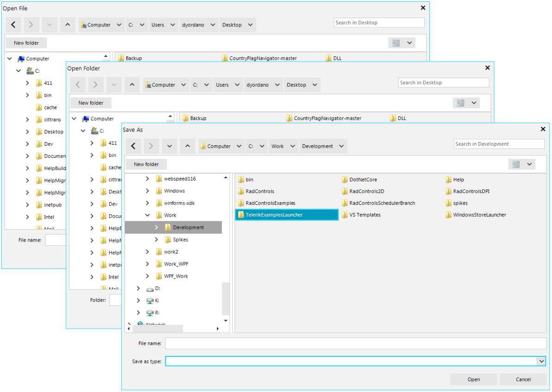The height and width of the screenshot is (392, 552).
Task: Click the File name field in Save As
Action: (355, 343)
